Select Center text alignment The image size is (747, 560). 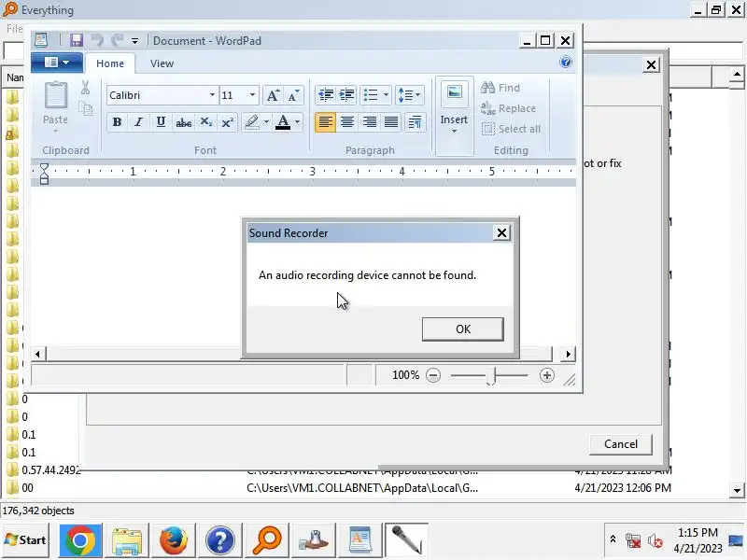(x=347, y=122)
